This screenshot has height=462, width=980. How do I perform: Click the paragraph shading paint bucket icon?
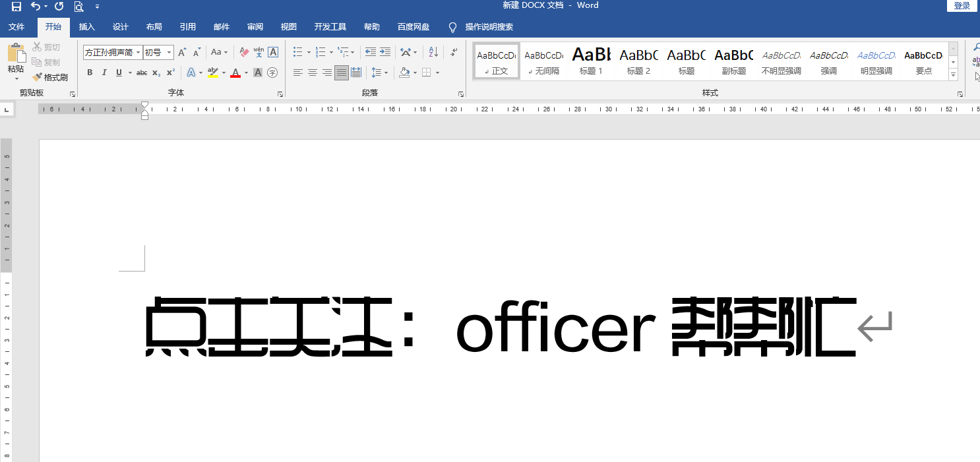[x=404, y=72]
